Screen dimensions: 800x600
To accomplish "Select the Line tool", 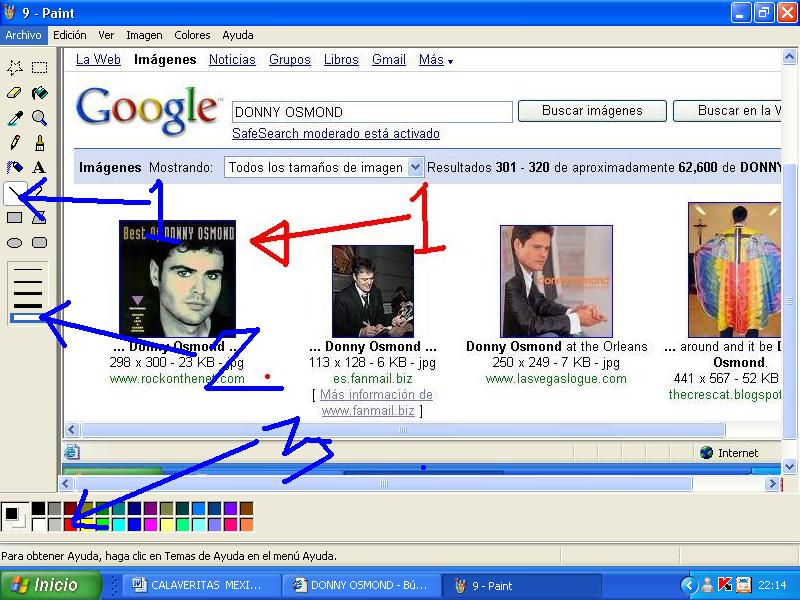I will 15,193.
